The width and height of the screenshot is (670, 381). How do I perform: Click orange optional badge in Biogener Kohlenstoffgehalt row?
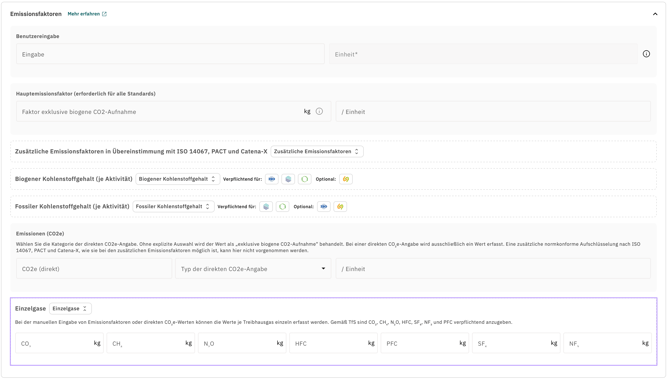pyautogui.click(x=346, y=179)
